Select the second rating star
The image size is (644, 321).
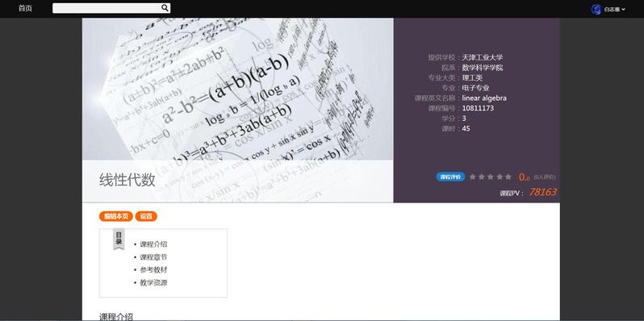coord(481,177)
